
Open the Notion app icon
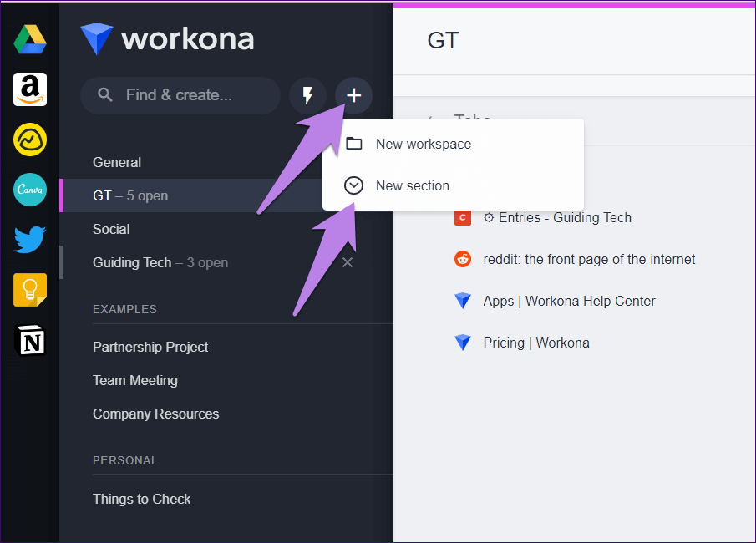pos(30,340)
